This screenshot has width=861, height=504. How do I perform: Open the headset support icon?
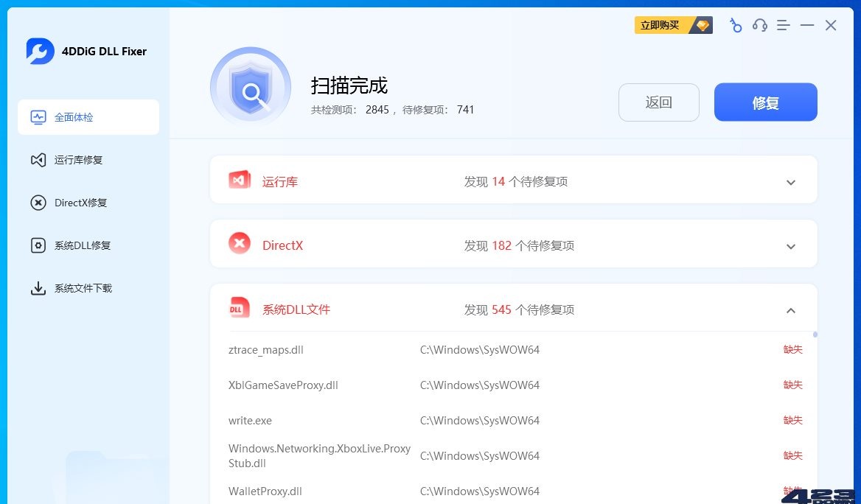[759, 25]
